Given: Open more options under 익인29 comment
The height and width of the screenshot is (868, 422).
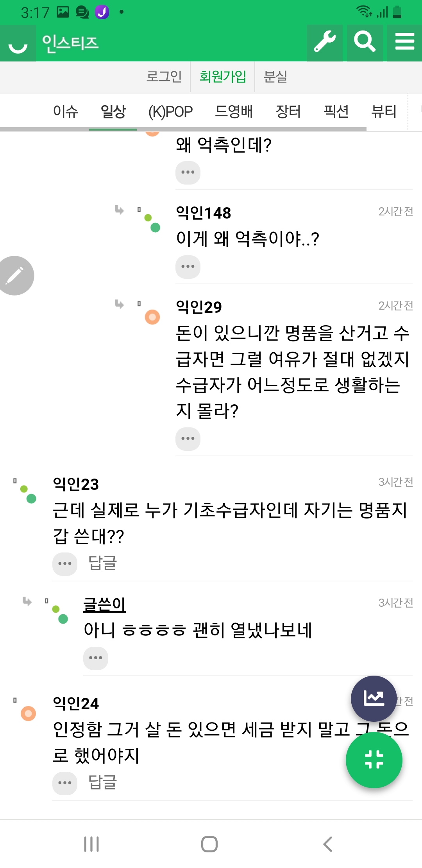Looking at the screenshot, I should coord(188,439).
